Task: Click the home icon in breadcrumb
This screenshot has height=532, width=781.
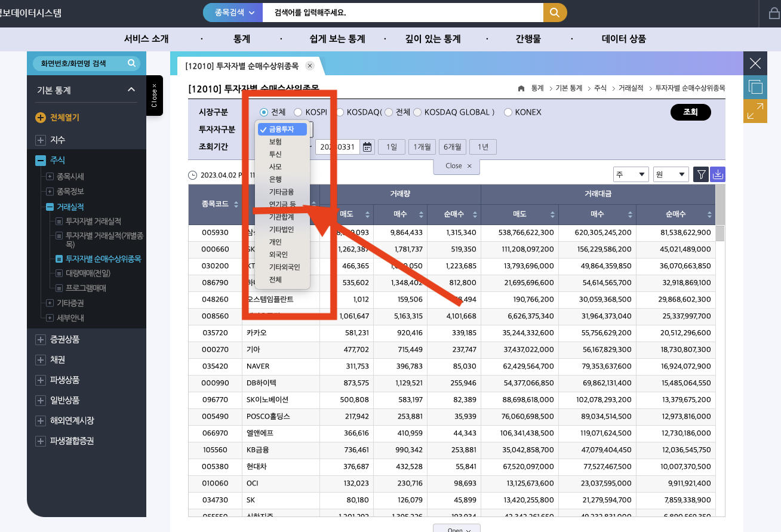Action: pos(521,88)
